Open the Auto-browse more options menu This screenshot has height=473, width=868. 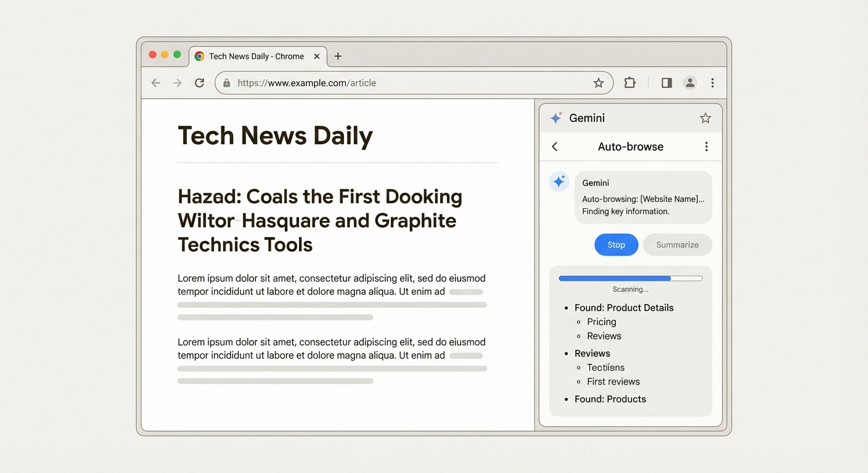(706, 147)
